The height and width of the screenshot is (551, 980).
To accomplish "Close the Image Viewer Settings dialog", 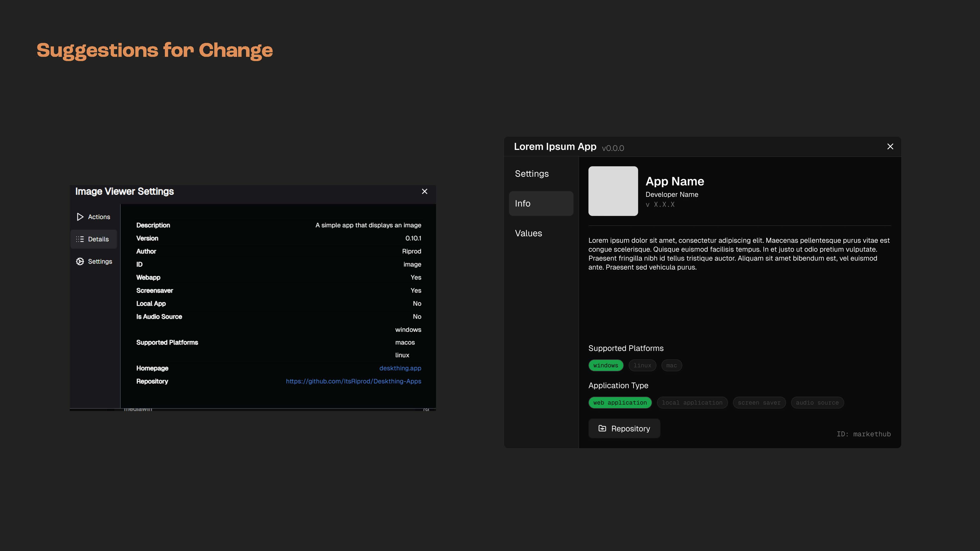I will [425, 192].
